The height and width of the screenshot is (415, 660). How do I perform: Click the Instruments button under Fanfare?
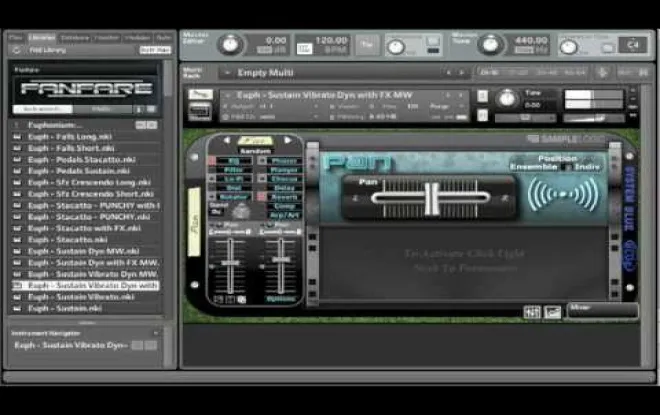pyautogui.click(x=42, y=109)
